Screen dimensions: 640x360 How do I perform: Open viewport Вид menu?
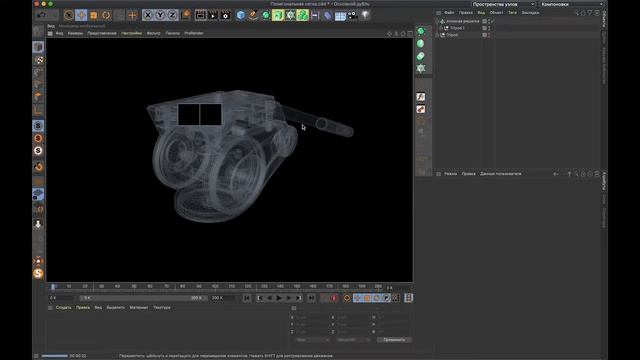[x=60, y=33]
